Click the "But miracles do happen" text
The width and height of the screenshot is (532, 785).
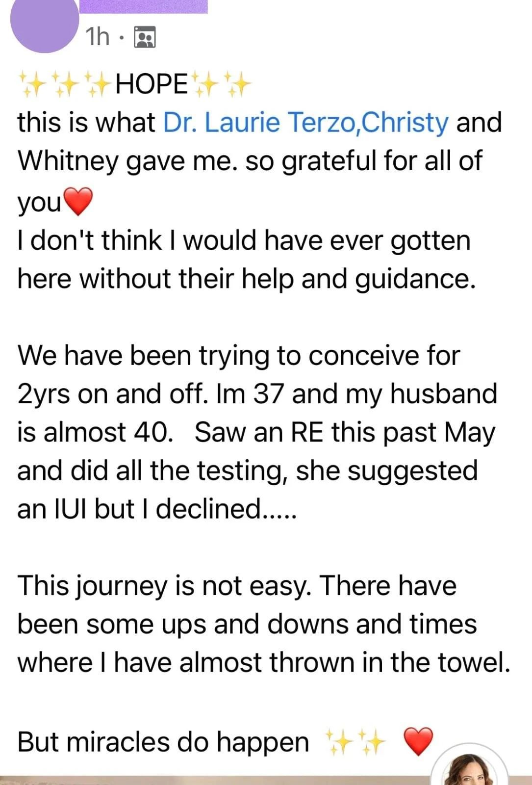click(x=163, y=741)
